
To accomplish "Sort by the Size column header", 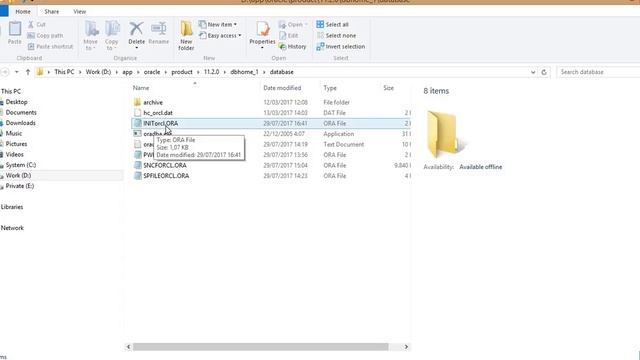I will [388, 88].
